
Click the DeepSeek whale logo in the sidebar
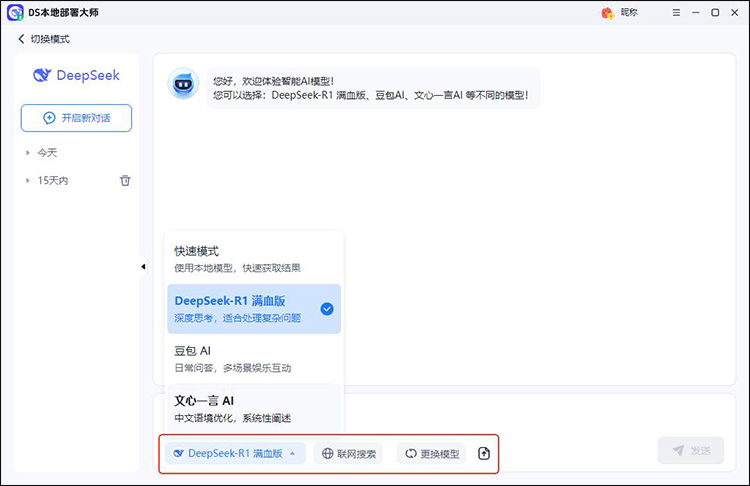[42, 75]
